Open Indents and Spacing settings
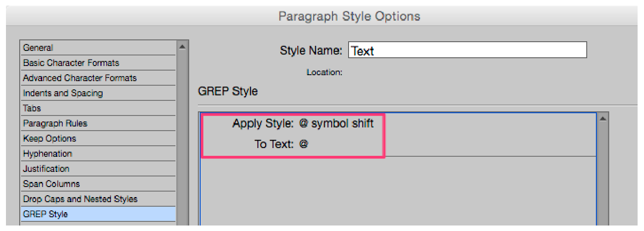The height and width of the screenshot is (231, 644). (63, 93)
